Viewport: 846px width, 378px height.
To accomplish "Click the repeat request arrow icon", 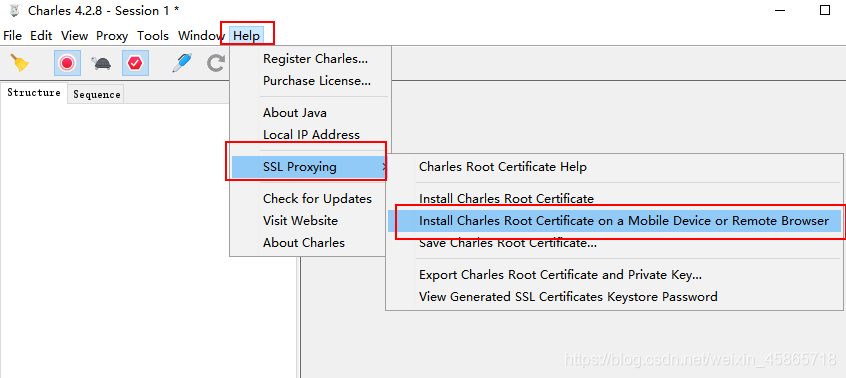I will (x=216, y=63).
